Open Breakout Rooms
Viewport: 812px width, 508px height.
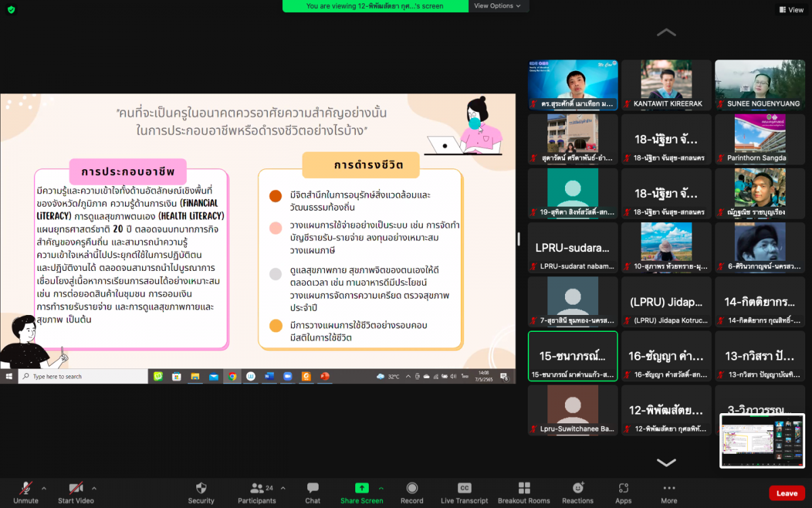click(x=524, y=488)
